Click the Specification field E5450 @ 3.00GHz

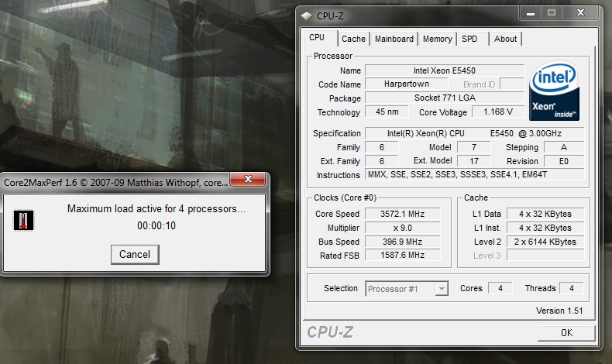click(x=474, y=133)
